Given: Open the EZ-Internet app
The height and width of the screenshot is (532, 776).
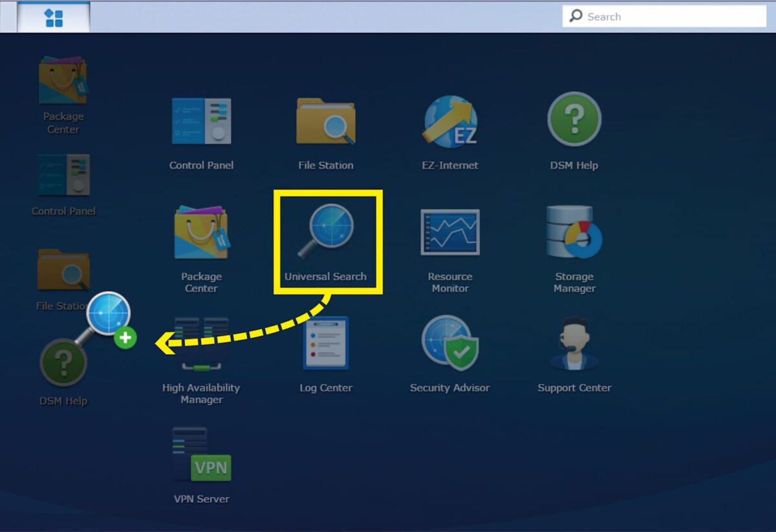Looking at the screenshot, I should pos(450,134).
